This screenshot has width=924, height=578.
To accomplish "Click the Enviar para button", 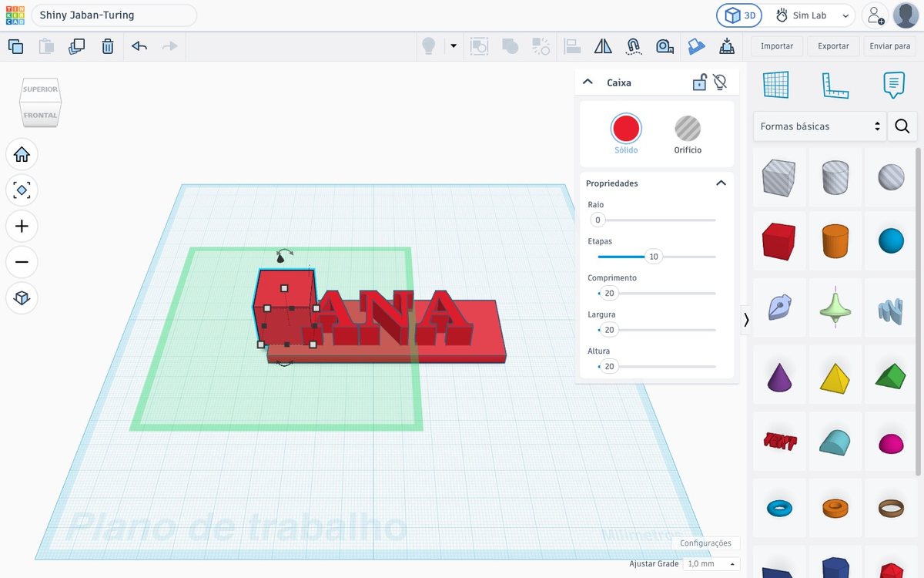I will point(890,46).
